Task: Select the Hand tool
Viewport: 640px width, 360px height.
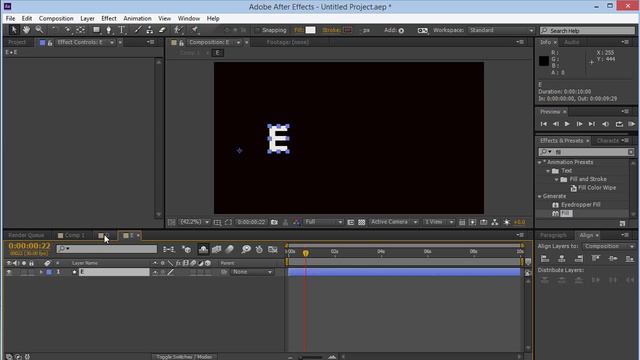Action: pos(26,30)
